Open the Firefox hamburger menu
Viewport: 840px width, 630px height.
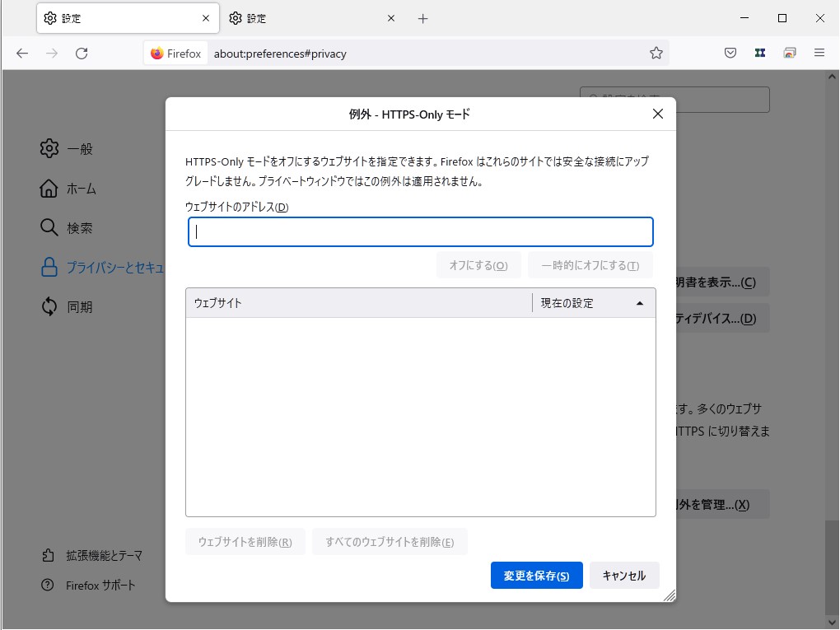tap(819, 53)
